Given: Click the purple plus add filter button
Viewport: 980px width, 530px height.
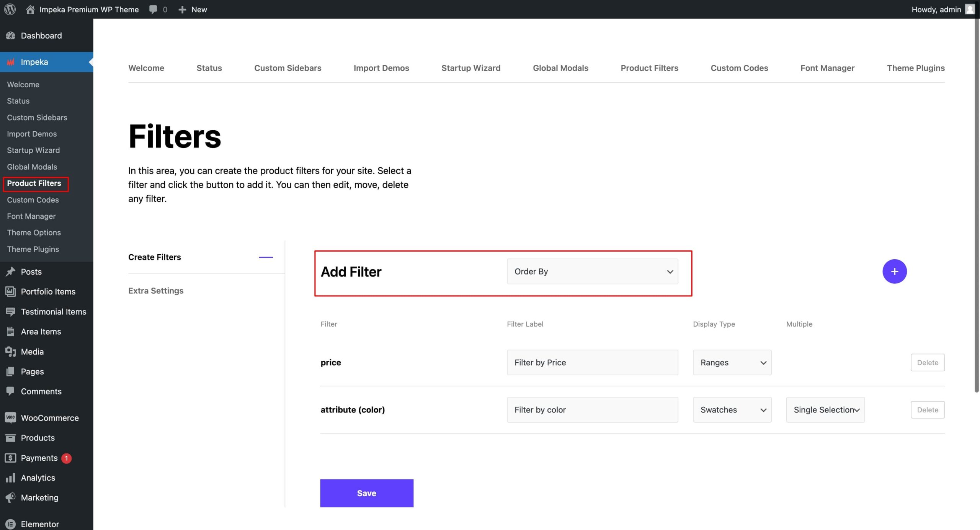Looking at the screenshot, I should click(x=894, y=272).
